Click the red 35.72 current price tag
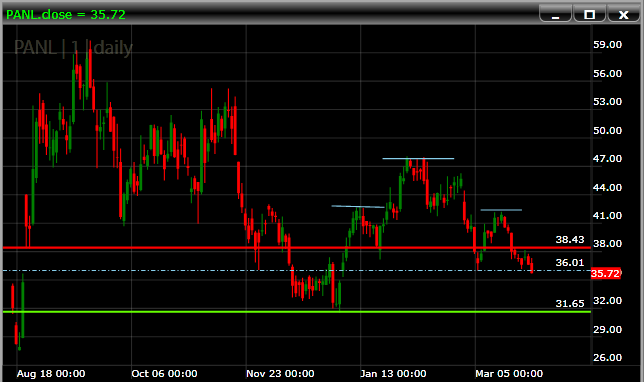 [x=605, y=274]
